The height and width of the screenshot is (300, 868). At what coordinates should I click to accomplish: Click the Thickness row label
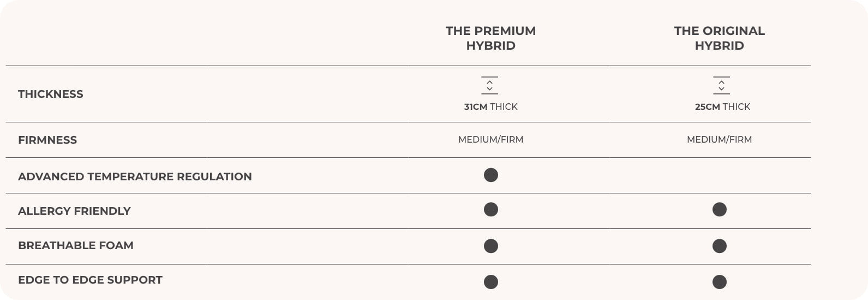(x=51, y=94)
